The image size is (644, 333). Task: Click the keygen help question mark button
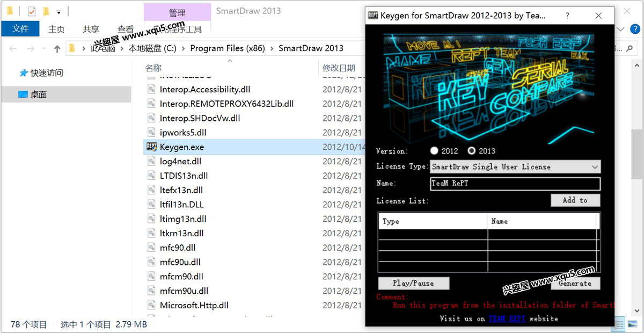coord(568,16)
